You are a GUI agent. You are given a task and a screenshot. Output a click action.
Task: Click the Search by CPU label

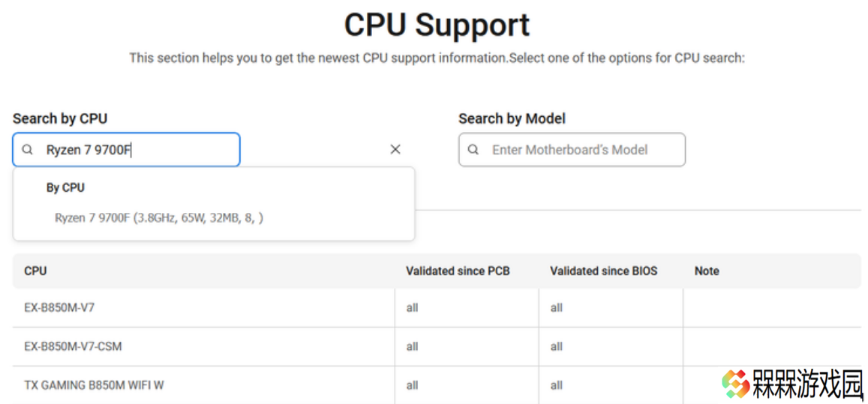point(60,118)
